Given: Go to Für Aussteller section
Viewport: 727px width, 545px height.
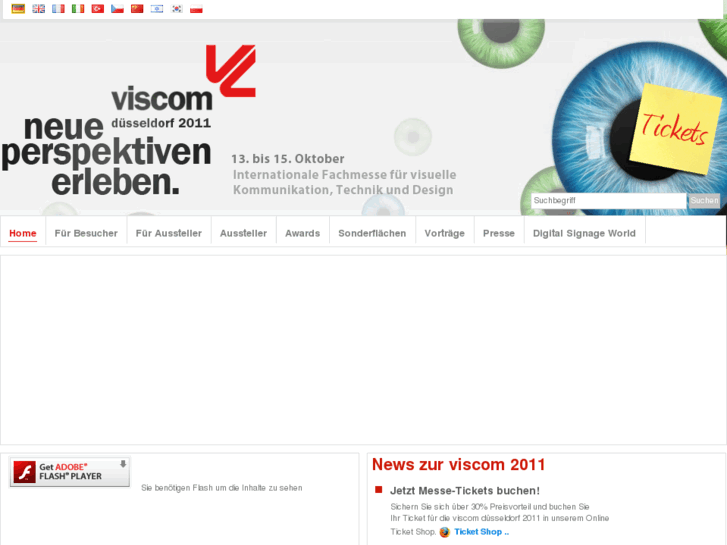Looking at the screenshot, I should pos(169,233).
